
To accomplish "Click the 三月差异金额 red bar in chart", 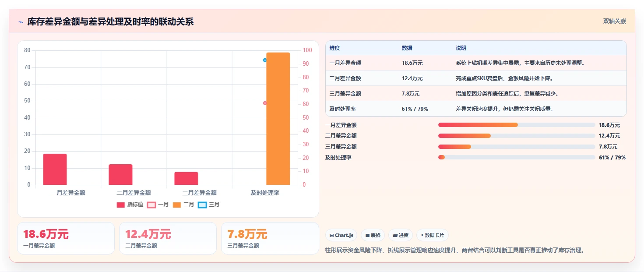I will [186, 178].
